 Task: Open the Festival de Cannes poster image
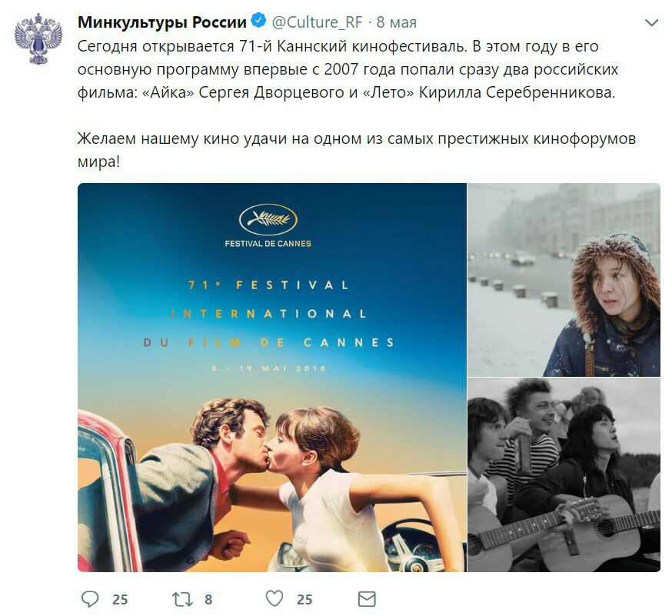coord(271,378)
